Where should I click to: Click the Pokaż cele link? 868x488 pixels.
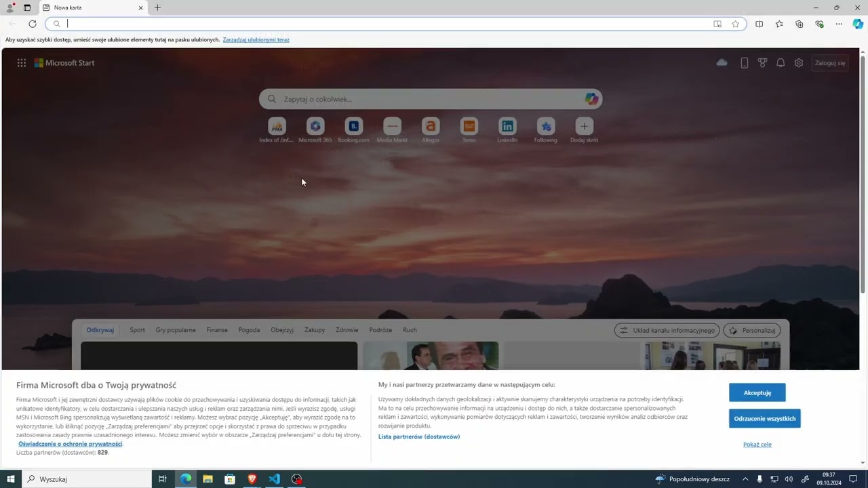[757, 445]
